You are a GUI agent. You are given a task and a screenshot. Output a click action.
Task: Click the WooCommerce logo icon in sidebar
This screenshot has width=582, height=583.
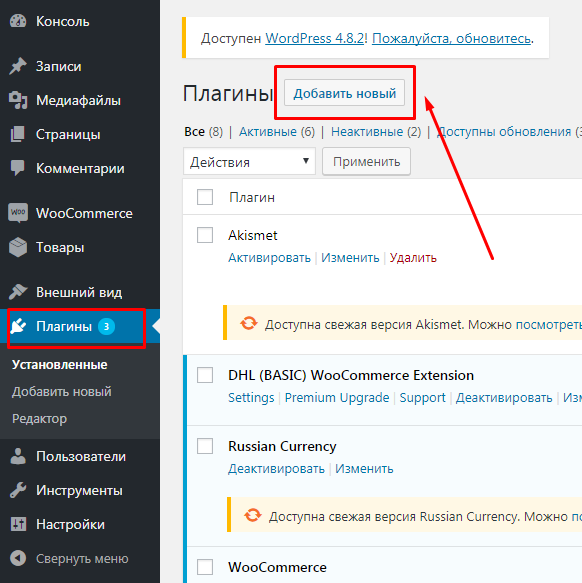[18, 213]
